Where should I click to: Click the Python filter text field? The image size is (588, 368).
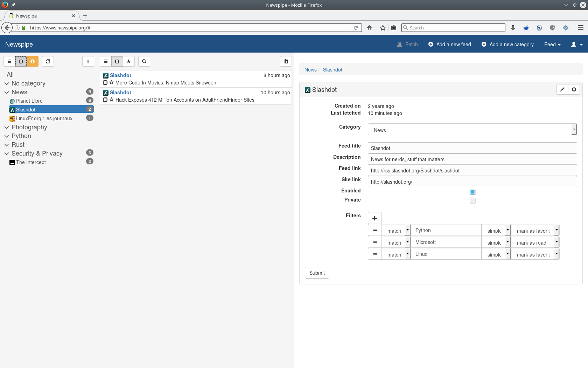point(446,230)
